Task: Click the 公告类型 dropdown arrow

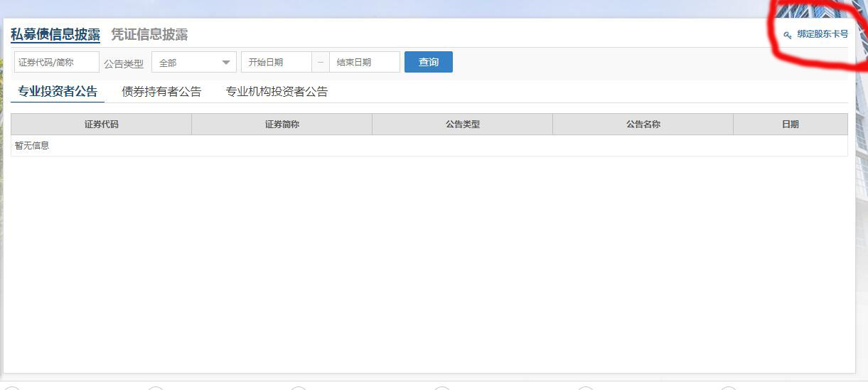Action: click(x=226, y=63)
